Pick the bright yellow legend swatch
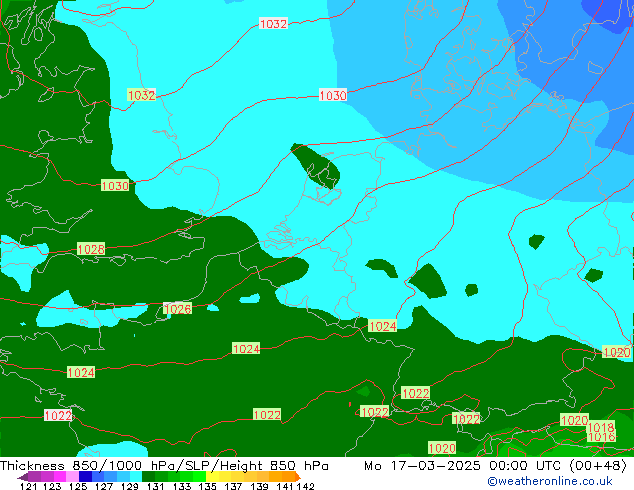The width and height of the screenshot is (634, 490). 212,476
